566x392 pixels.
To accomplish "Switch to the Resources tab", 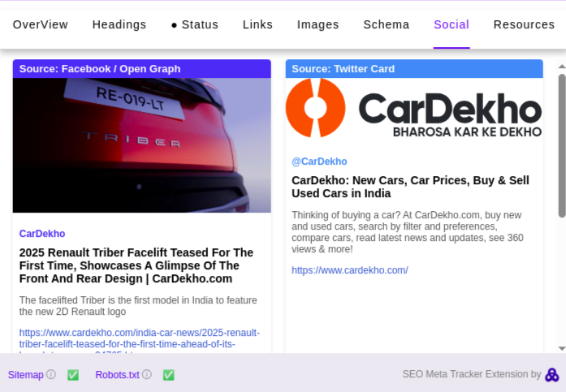I will [x=524, y=24].
